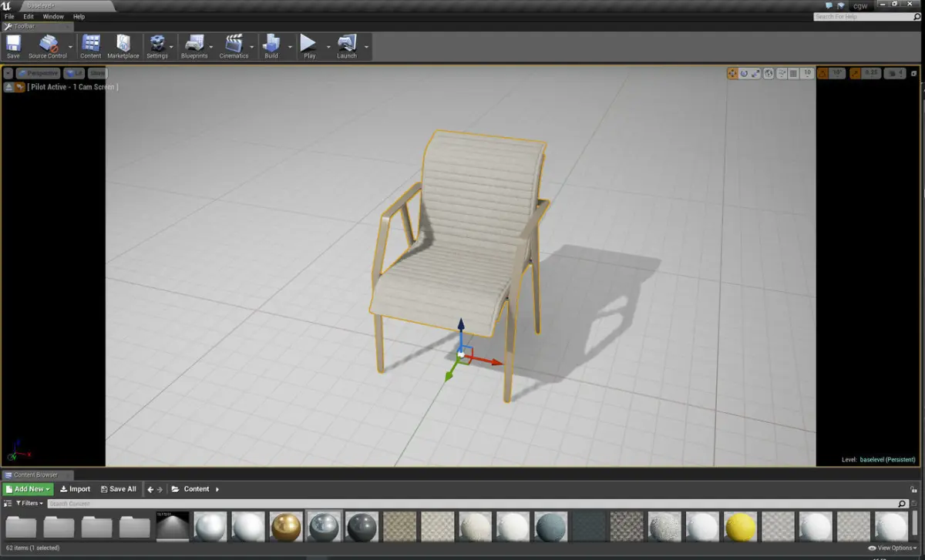925x560 pixels.
Task: Open the Filters button
Action: pos(30,503)
